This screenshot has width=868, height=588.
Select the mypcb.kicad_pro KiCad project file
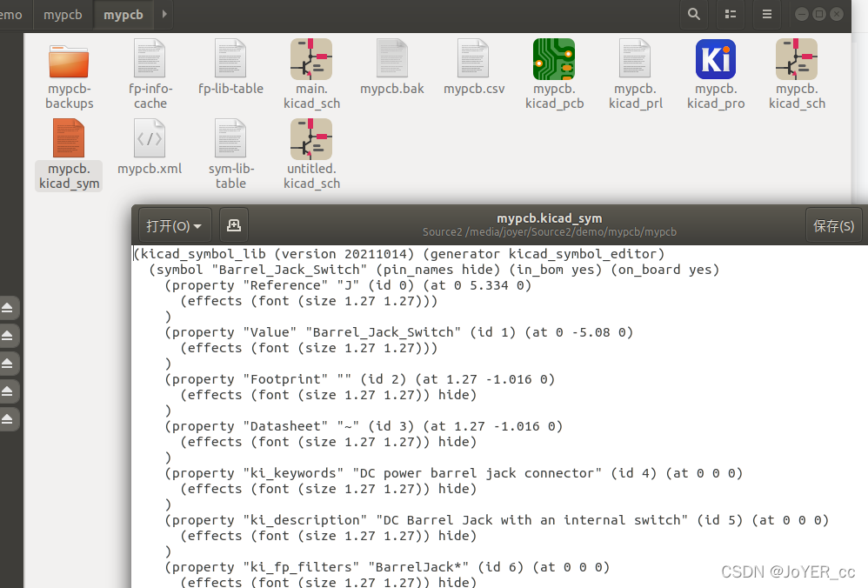(x=716, y=58)
